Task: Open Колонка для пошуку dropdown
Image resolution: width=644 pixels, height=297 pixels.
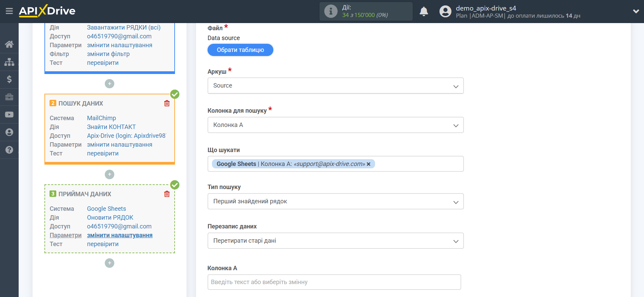Action: pos(335,125)
